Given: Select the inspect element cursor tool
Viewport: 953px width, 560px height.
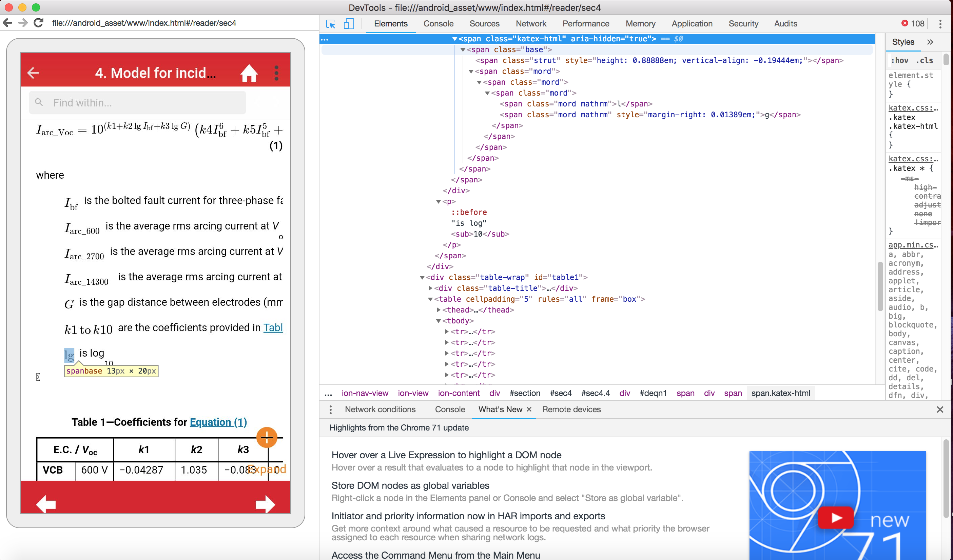Looking at the screenshot, I should click(x=330, y=23).
